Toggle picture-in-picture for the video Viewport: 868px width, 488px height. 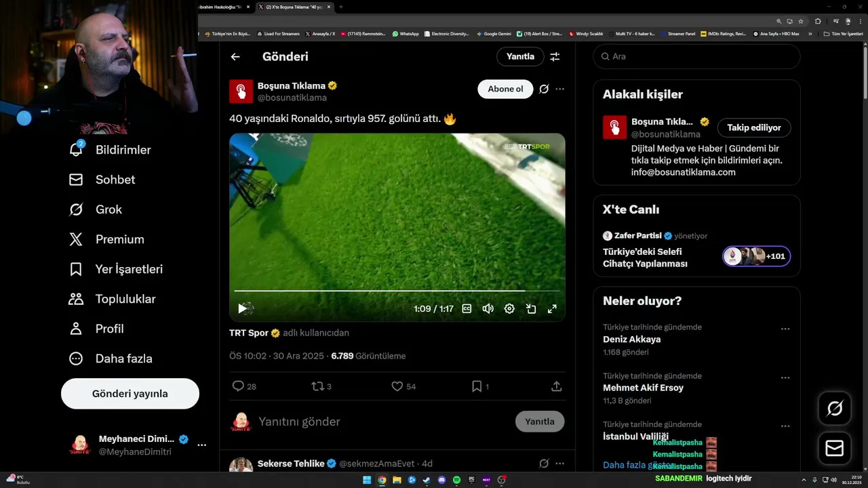[531, 309]
